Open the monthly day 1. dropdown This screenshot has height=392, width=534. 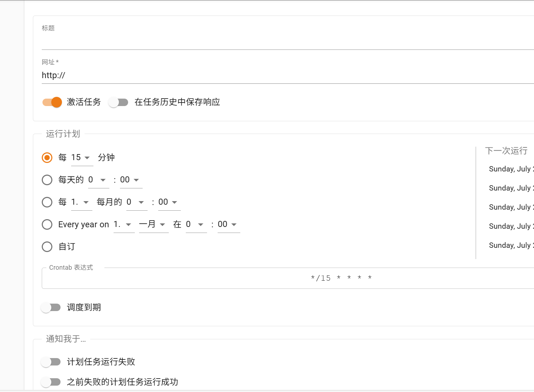tap(81, 202)
